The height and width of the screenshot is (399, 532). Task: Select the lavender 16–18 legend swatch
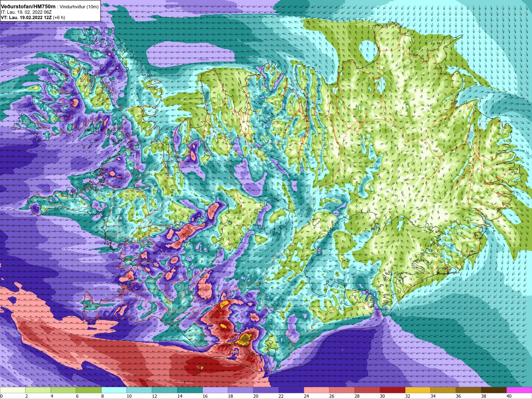216,390
